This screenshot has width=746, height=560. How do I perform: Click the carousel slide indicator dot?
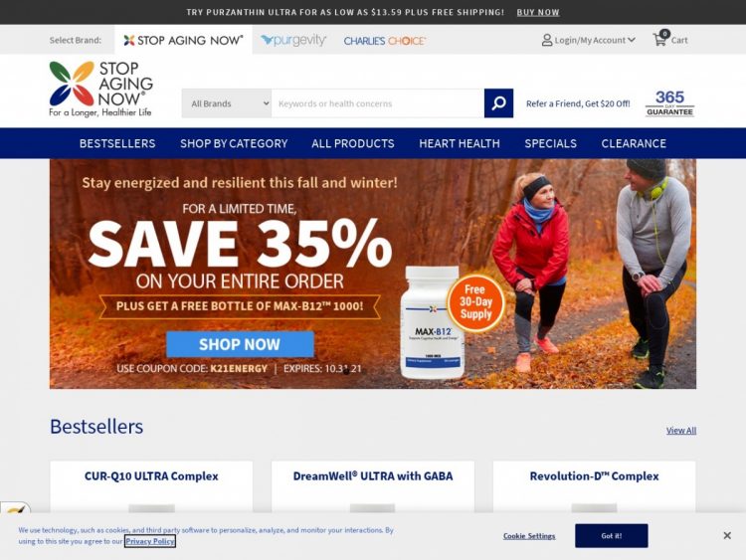(x=346, y=371)
